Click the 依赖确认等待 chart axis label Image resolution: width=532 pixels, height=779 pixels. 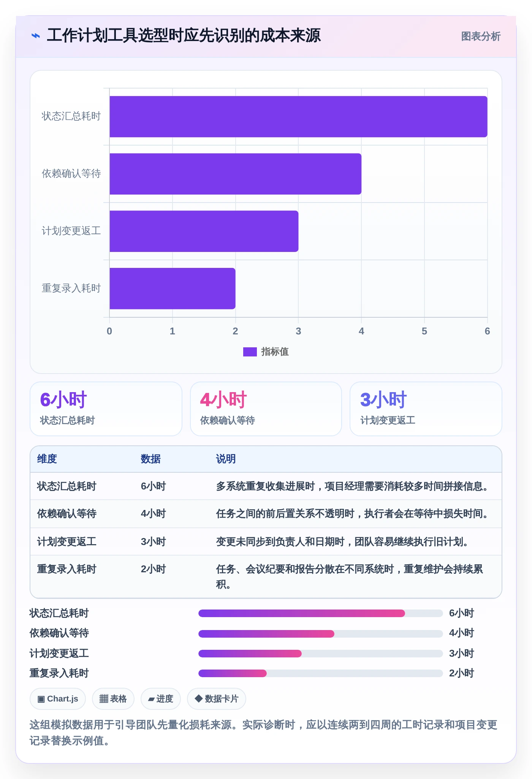click(71, 174)
